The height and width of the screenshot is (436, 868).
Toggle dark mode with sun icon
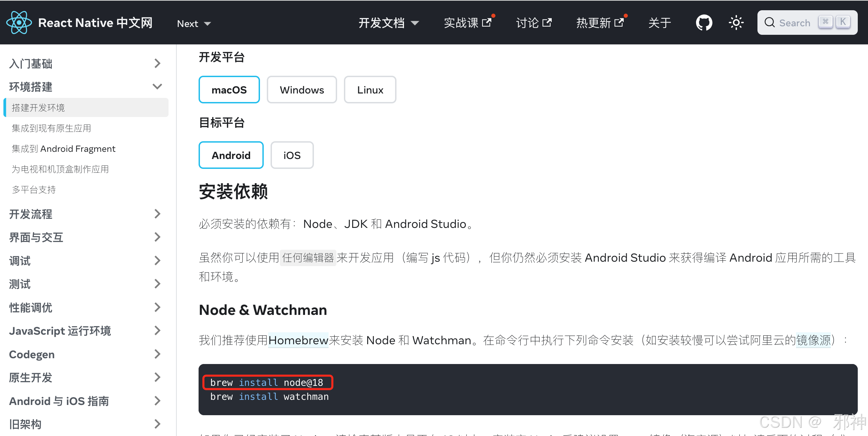pyautogui.click(x=736, y=23)
